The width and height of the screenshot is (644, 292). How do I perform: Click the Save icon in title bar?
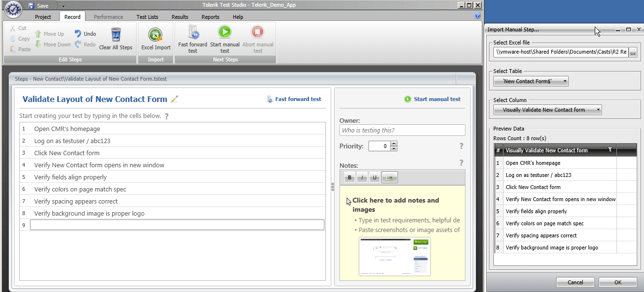click(x=31, y=6)
